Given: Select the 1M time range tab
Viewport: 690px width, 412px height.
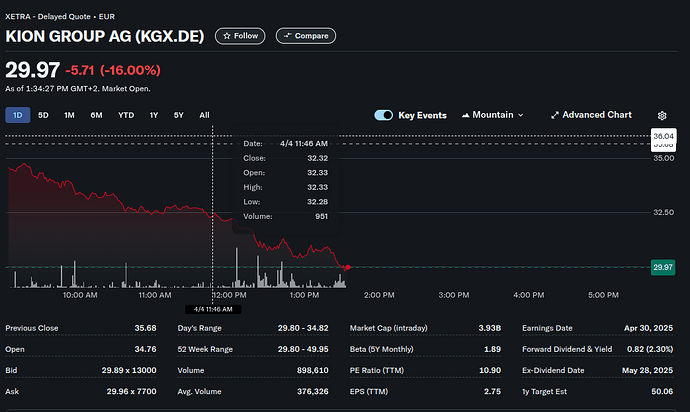Looking at the screenshot, I should (69, 115).
